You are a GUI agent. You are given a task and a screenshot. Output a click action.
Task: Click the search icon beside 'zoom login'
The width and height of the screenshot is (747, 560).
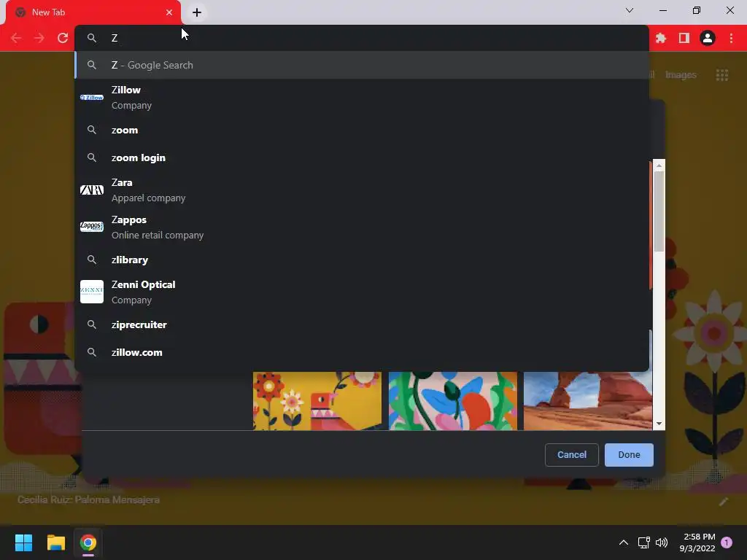[x=92, y=157]
